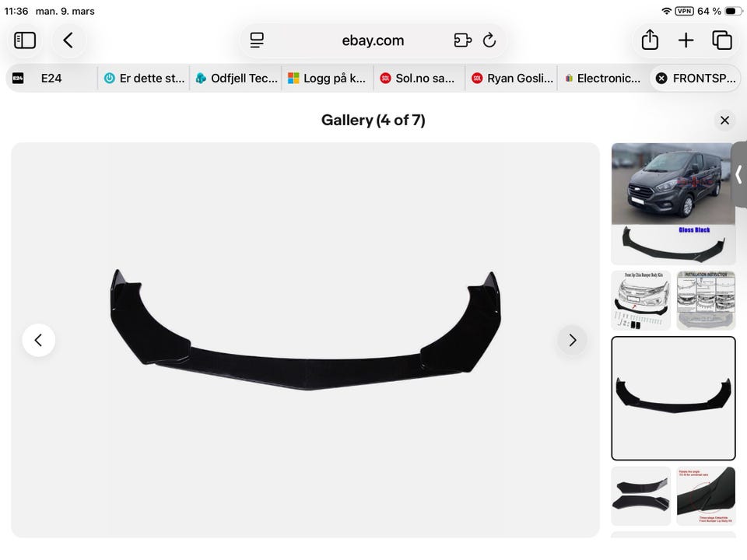Select the Ford van thumbnail
Screen dimensions: 747x560
(673, 204)
